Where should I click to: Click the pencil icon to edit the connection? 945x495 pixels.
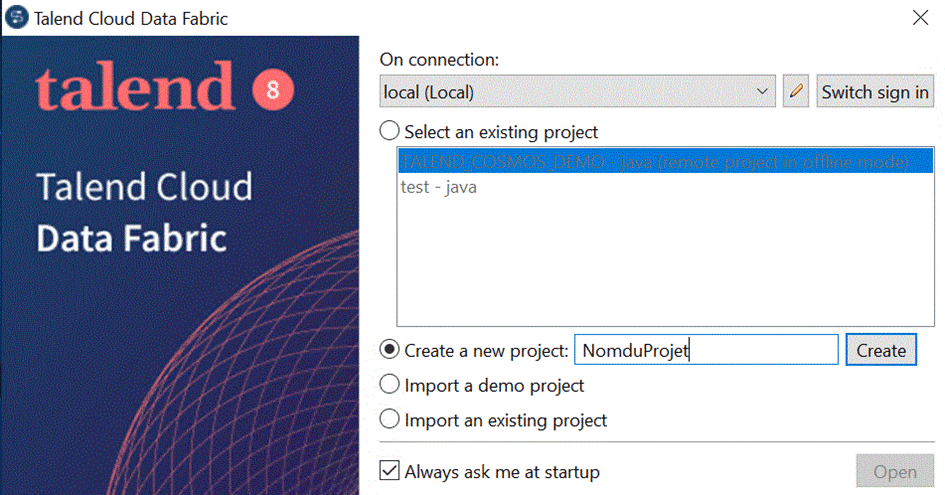796,92
